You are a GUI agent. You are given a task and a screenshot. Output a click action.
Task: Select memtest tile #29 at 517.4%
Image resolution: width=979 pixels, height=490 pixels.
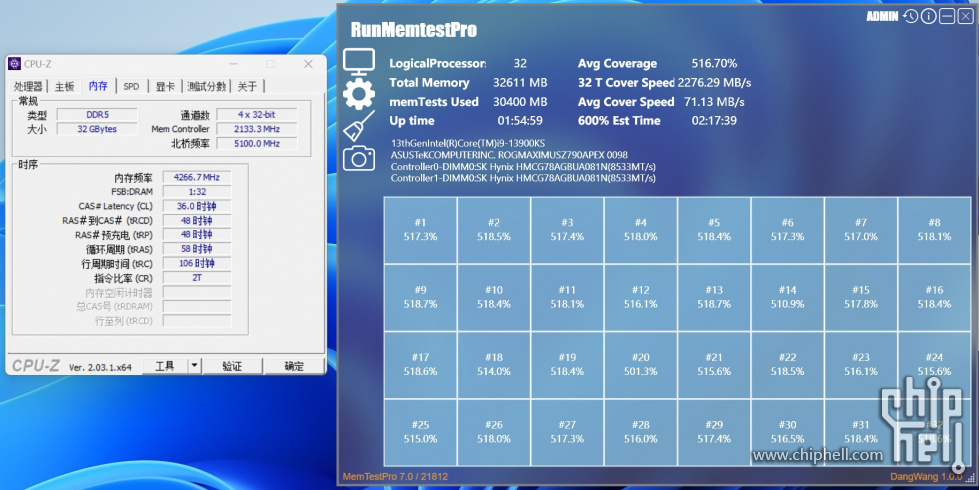coord(714,432)
